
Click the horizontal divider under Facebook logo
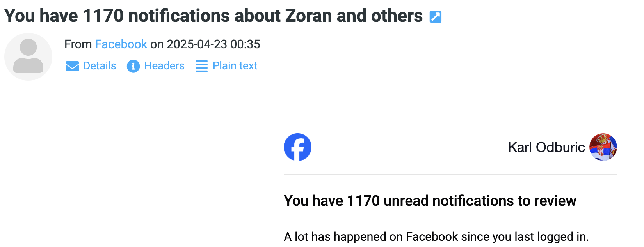click(x=450, y=174)
